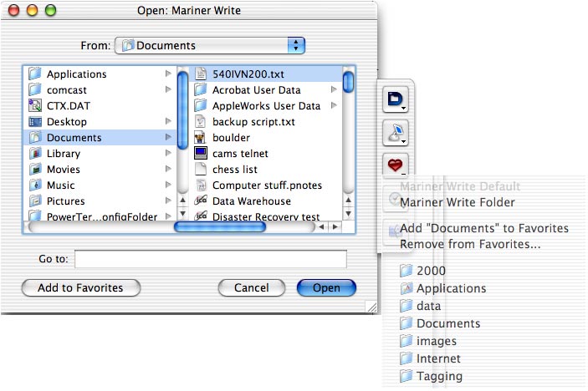
Task: Expand the Acrobat User Data arrow
Action: coord(334,89)
